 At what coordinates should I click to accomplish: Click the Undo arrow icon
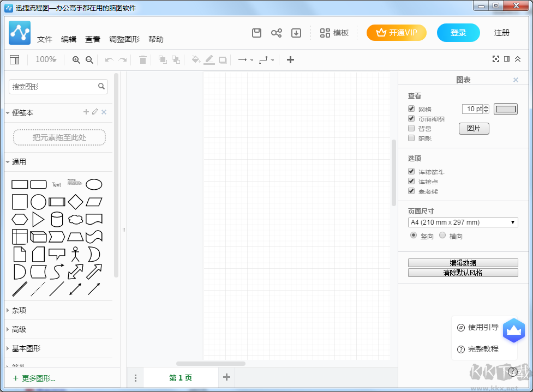(109, 59)
